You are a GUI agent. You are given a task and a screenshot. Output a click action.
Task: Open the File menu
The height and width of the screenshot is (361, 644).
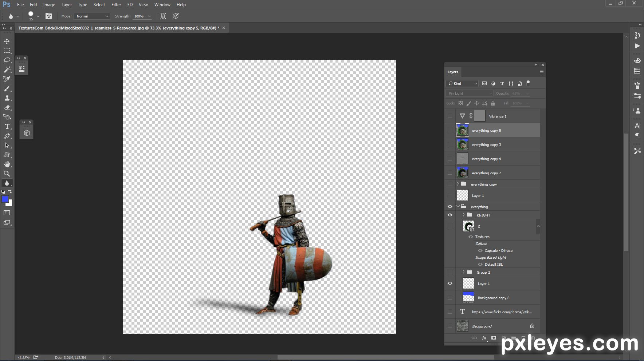[20, 5]
